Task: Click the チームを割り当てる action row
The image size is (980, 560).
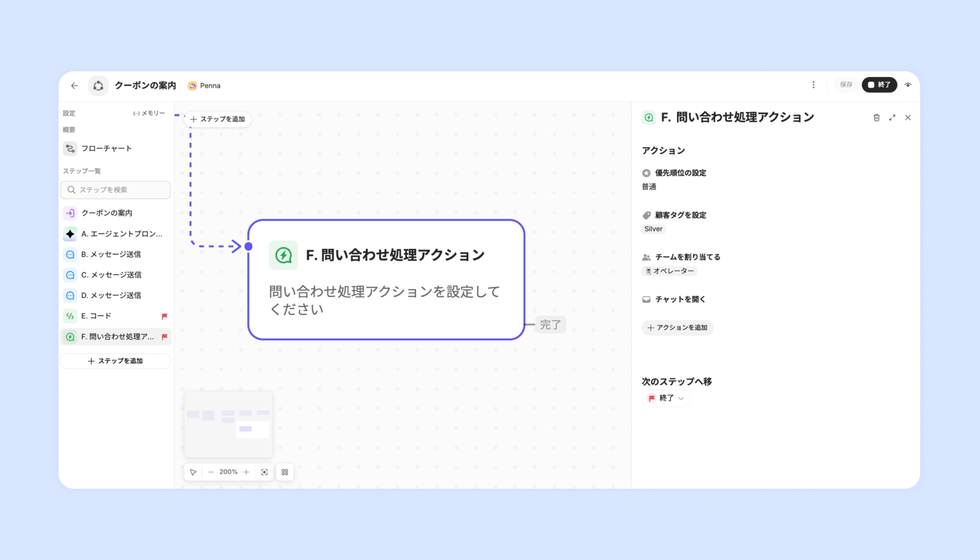Action: (x=682, y=257)
